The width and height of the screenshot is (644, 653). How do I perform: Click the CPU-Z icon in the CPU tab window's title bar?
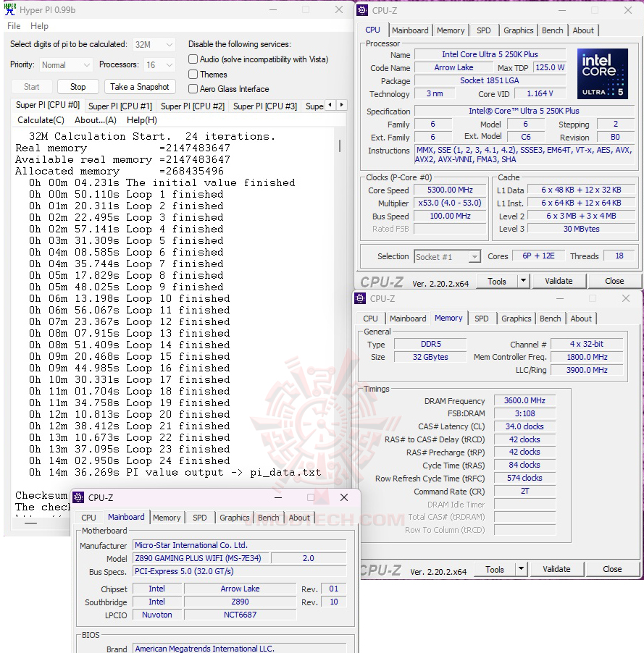tap(362, 10)
